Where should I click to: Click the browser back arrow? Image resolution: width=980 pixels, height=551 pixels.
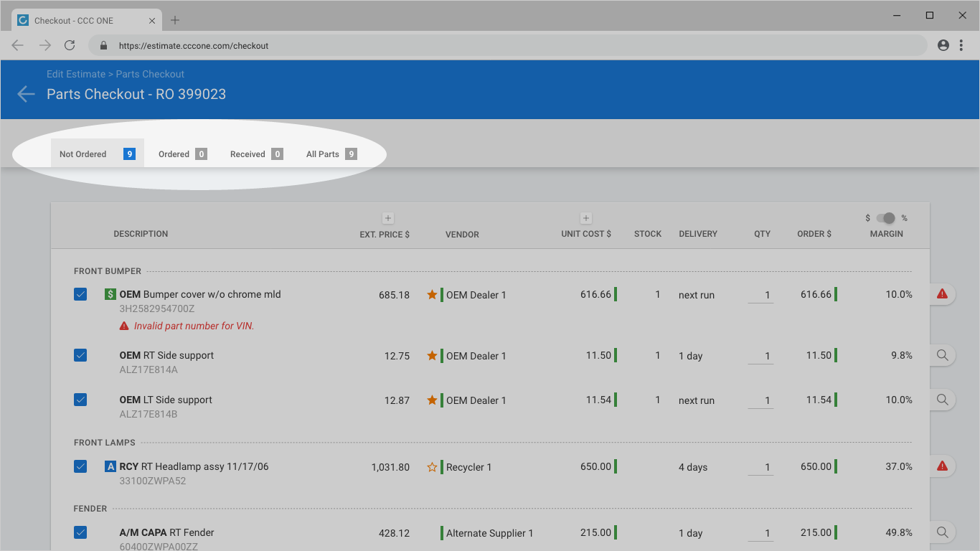[x=18, y=45]
